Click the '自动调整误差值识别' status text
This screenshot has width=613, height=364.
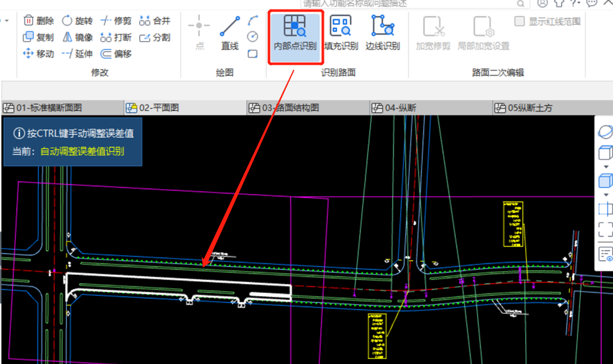tap(82, 151)
